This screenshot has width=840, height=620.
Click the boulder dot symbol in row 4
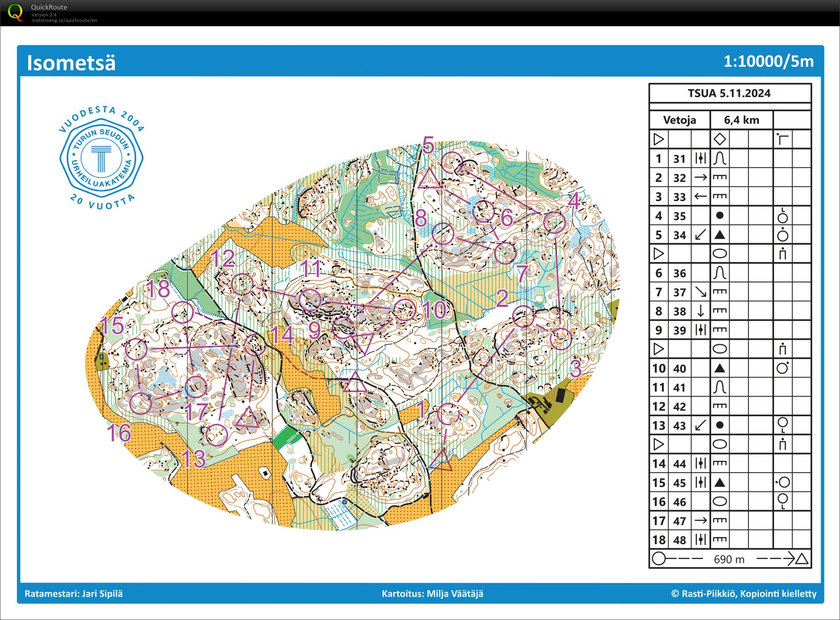click(719, 216)
